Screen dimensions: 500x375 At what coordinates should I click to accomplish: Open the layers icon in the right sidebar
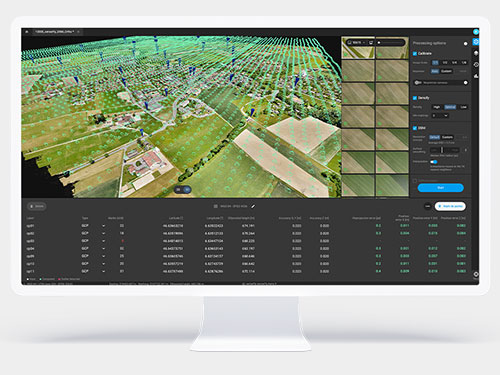click(476, 53)
